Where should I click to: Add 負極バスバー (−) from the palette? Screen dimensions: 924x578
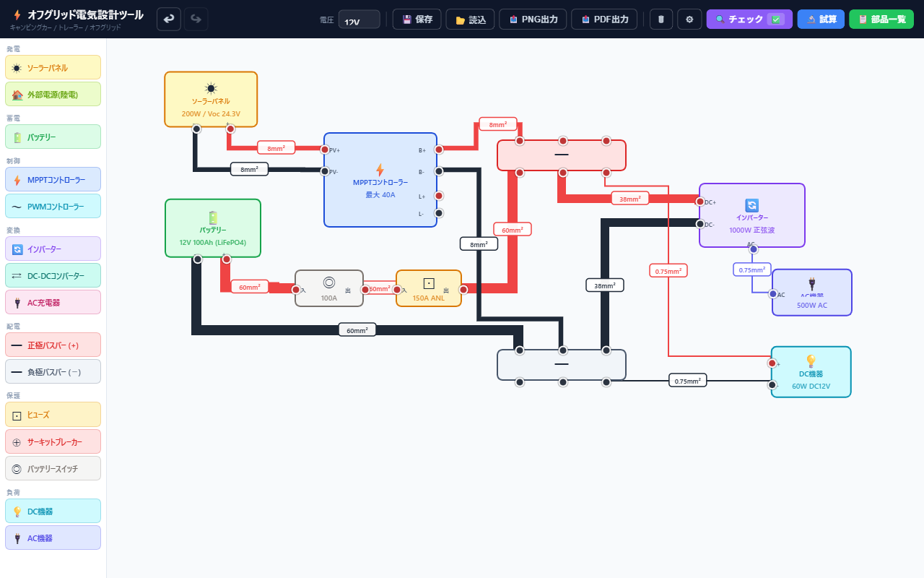coord(53,371)
